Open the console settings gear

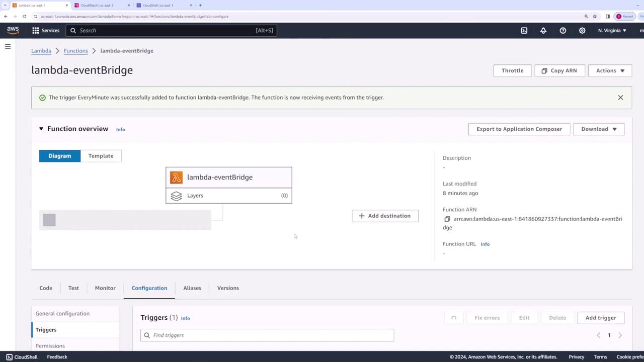[582, 30]
